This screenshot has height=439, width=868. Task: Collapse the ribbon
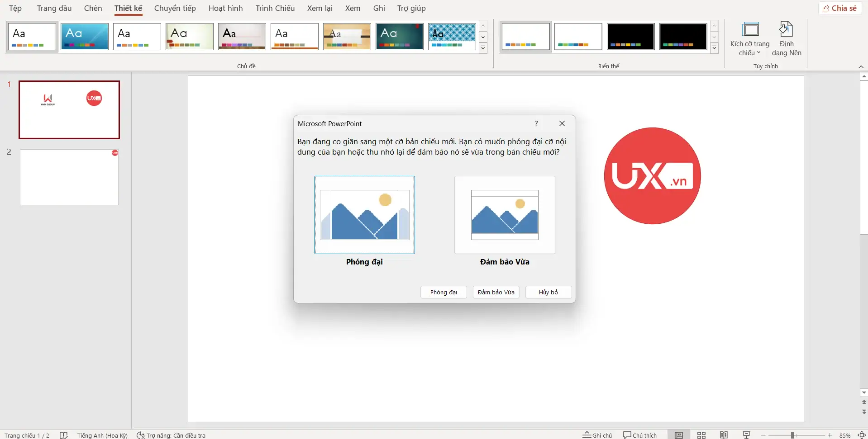[x=861, y=67]
